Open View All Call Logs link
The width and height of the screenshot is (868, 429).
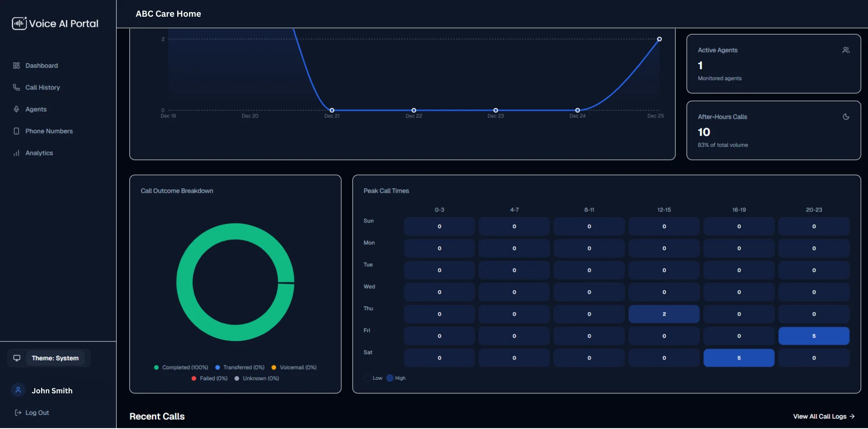(824, 416)
